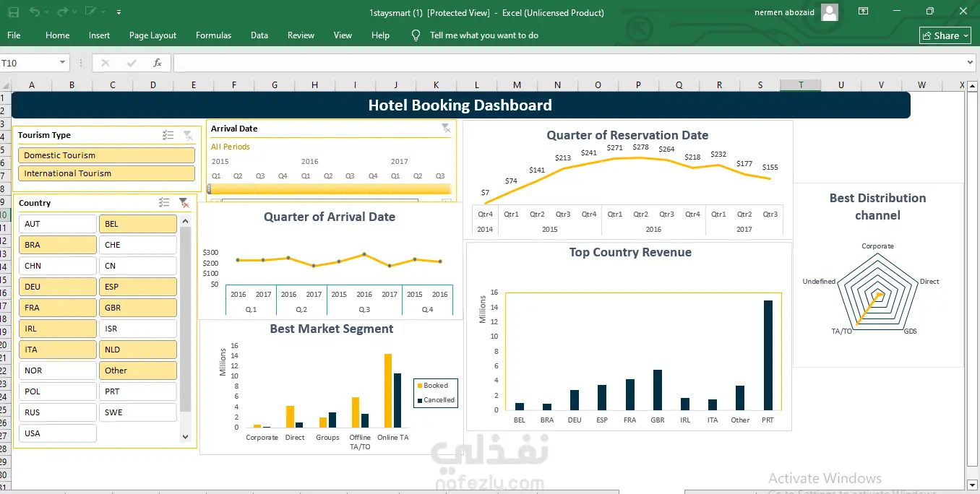Screen dimensions: 980x494
Task: Click the formula bar Enter checkmark icon
Action: [132, 63]
